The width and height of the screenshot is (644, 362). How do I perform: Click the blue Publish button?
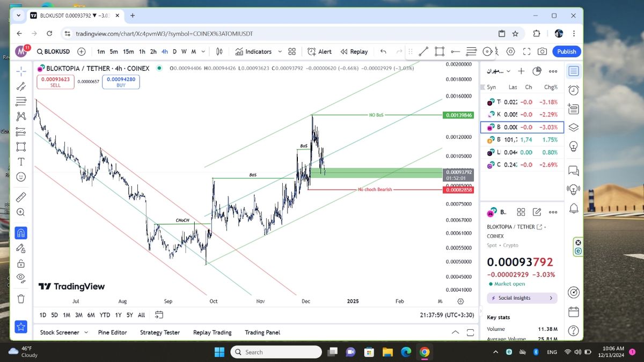(x=566, y=51)
